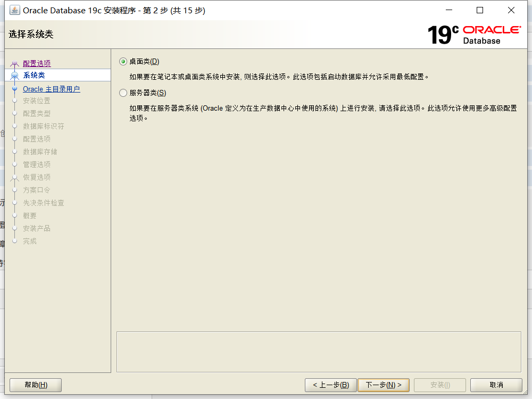532x399 pixels.
Task: Click the 数据库标识符 step label
Action: 44,126
